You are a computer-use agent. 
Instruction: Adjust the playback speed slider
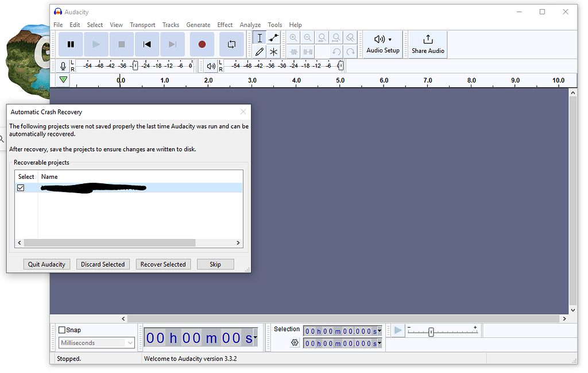coord(431,332)
